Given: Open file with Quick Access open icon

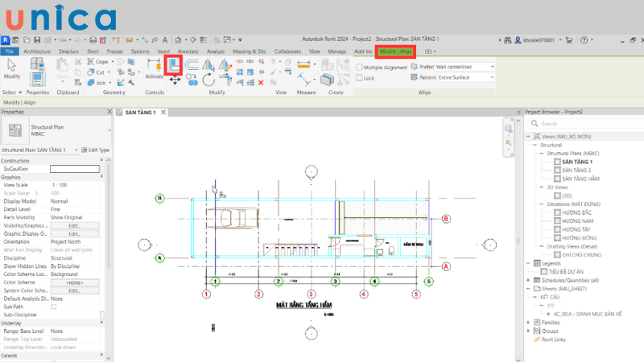Looking at the screenshot, I should click(27, 39).
